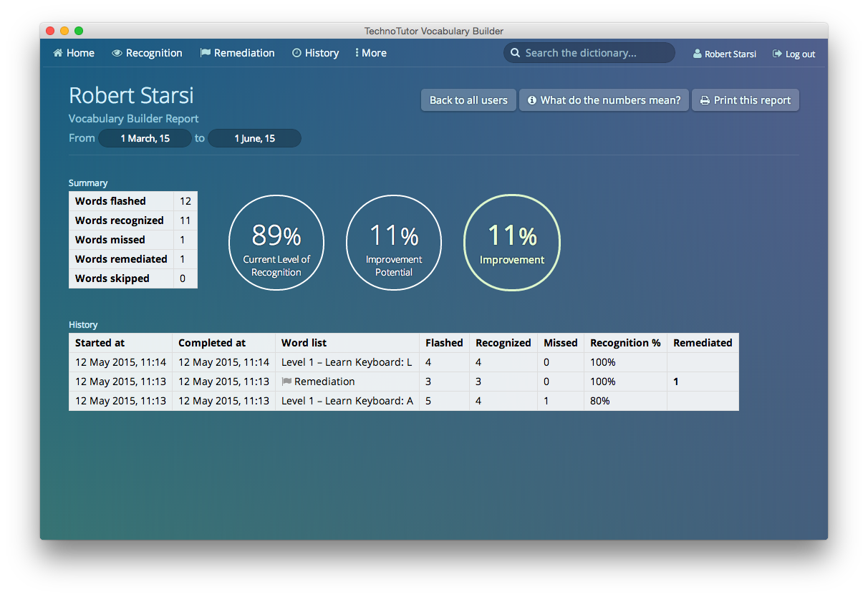Viewport: 868px width, 597px height.
Task: Open the flag icon beside Remediation in history table
Action: [286, 382]
